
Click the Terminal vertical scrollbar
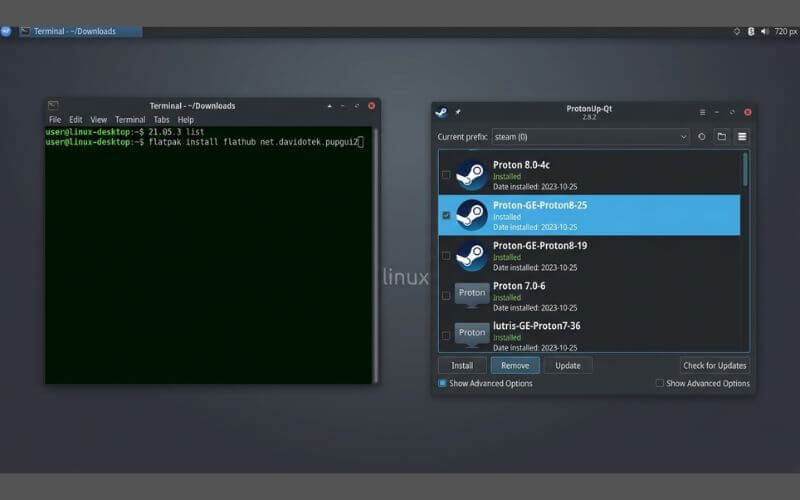click(376, 255)
